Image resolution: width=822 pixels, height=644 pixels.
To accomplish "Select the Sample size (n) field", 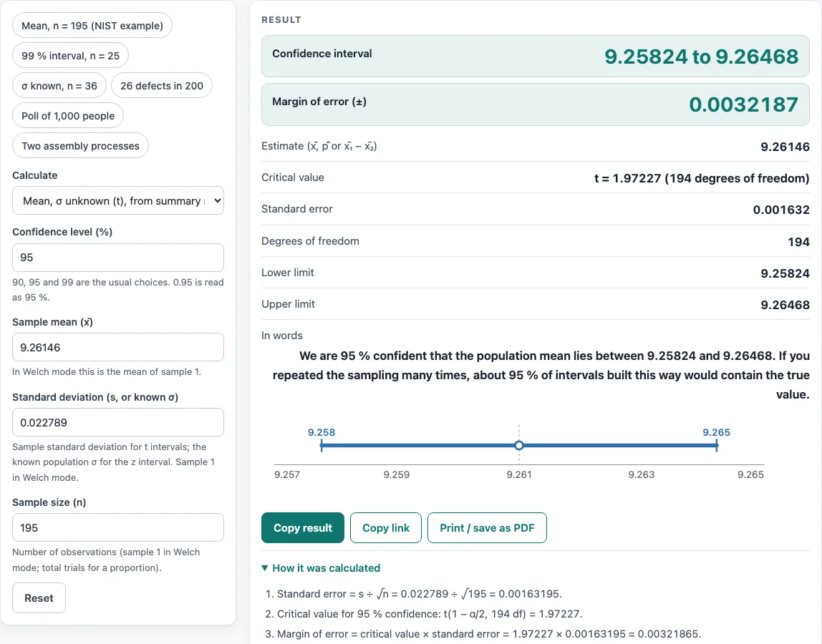I will tap(118, 527).
